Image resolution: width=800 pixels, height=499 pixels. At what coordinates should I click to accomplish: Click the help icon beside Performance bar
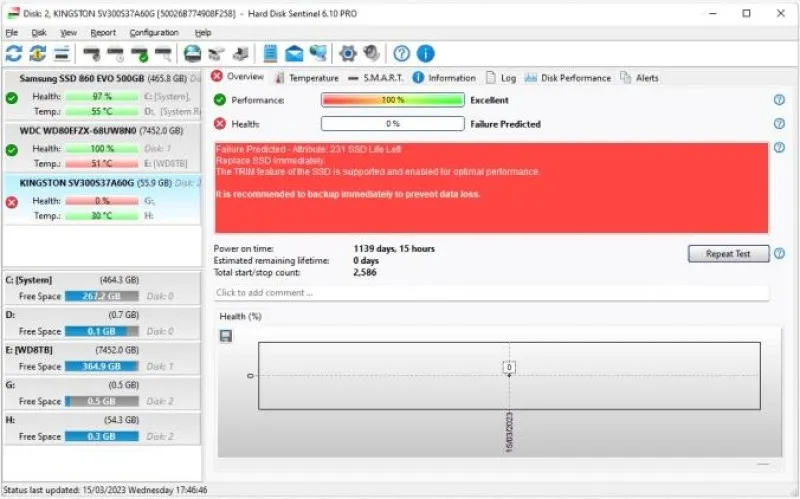[779, 100]
